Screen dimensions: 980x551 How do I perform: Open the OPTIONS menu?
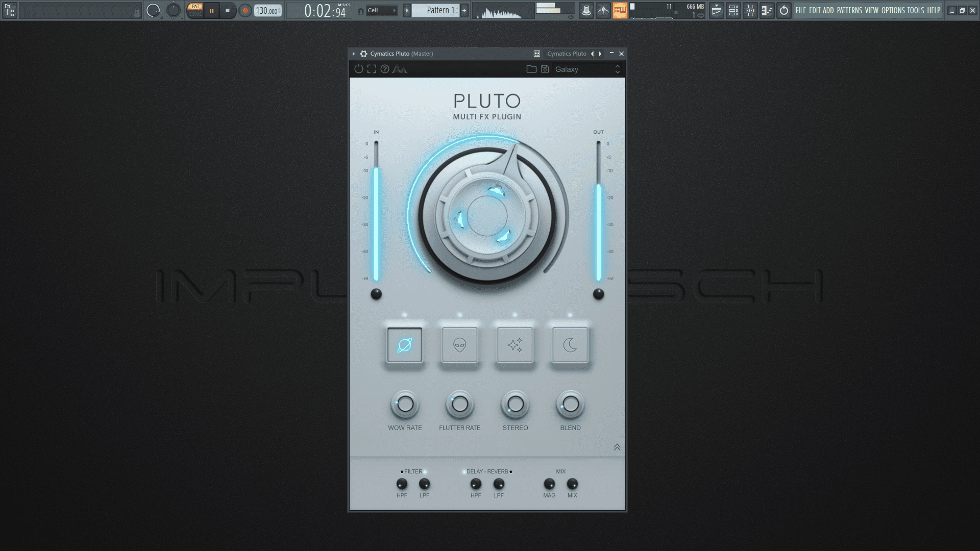click(x=893, y=10)
